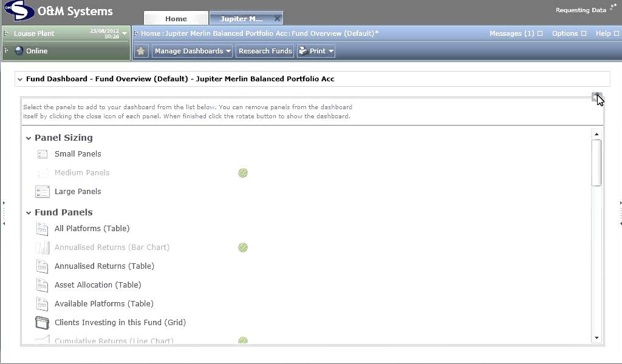Open Messages (1) menu

coord(511,33)
